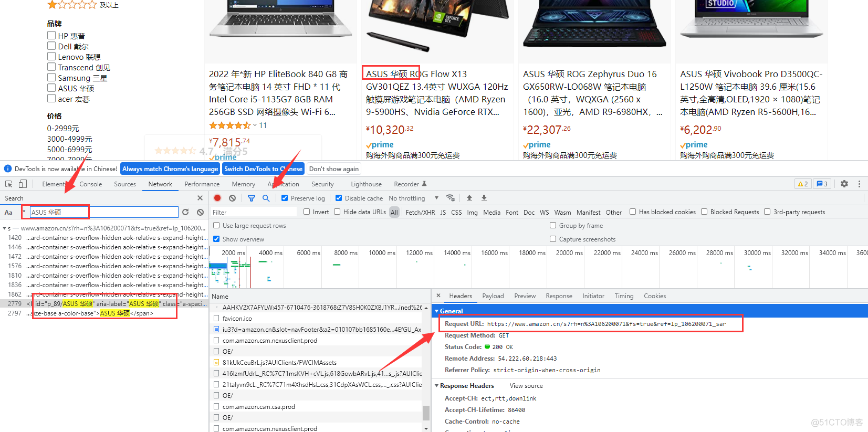Enable Hide data URLs checkbox
This screenshot has width=868, height=432.
click(x=337, y=212)
